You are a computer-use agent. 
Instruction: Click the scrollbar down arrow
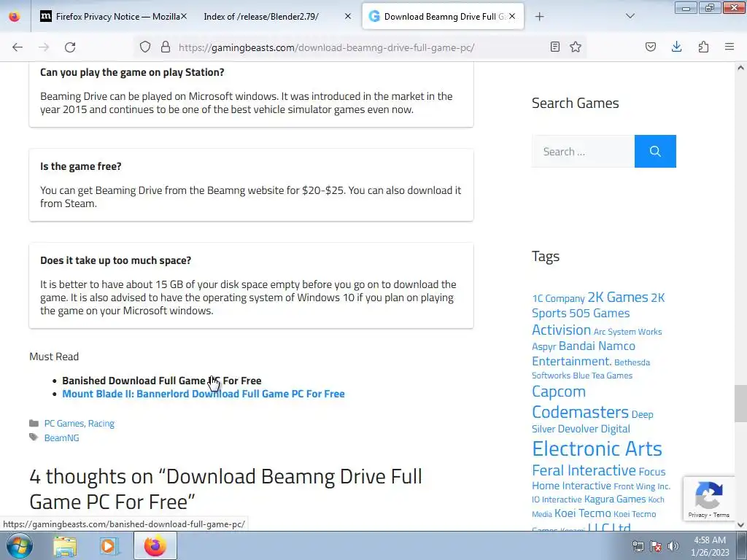click(x=740, y=524)
